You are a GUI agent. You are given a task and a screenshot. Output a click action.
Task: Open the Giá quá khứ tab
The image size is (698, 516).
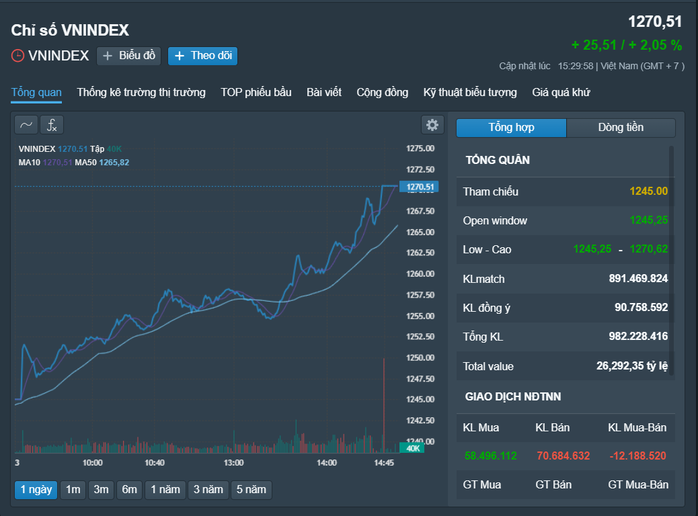561,93
